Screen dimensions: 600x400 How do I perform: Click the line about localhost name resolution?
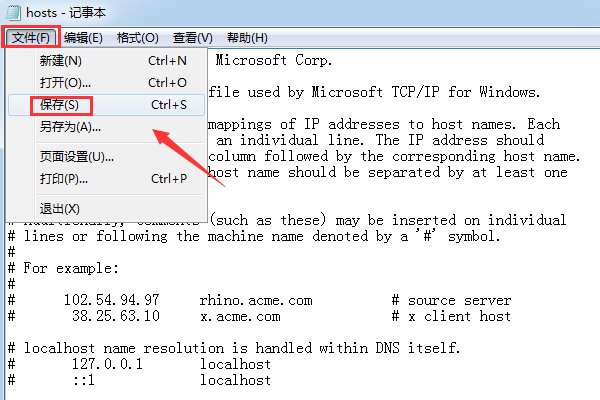[x=234, y=348]
